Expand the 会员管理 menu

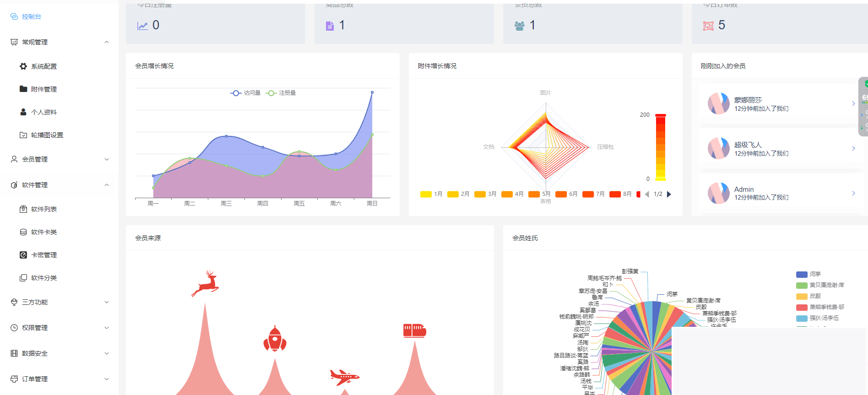[x=60, y=159]
